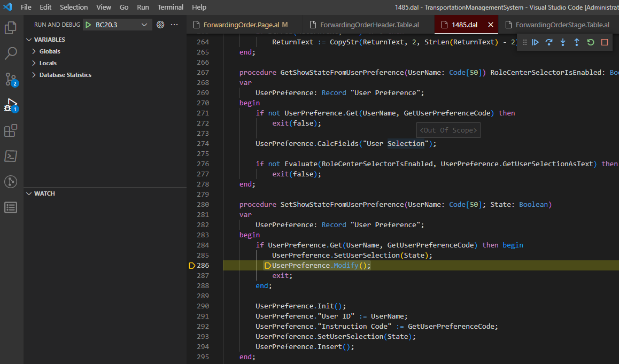Open launch.json with the gear icon
The image size is (619, 364).
[x=160, y=25]
